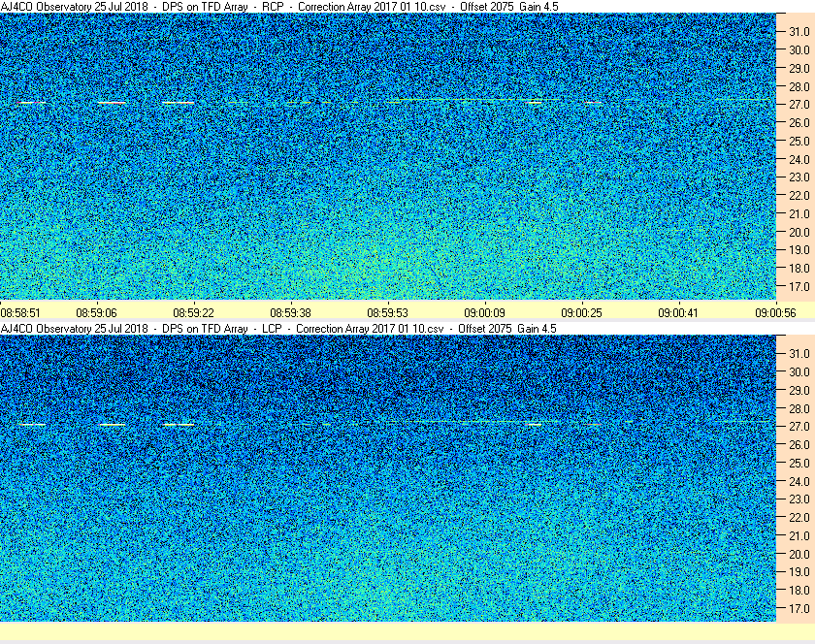Pick the 20.0 frequency label in LCP panel
815x644 pixels.
799,554
